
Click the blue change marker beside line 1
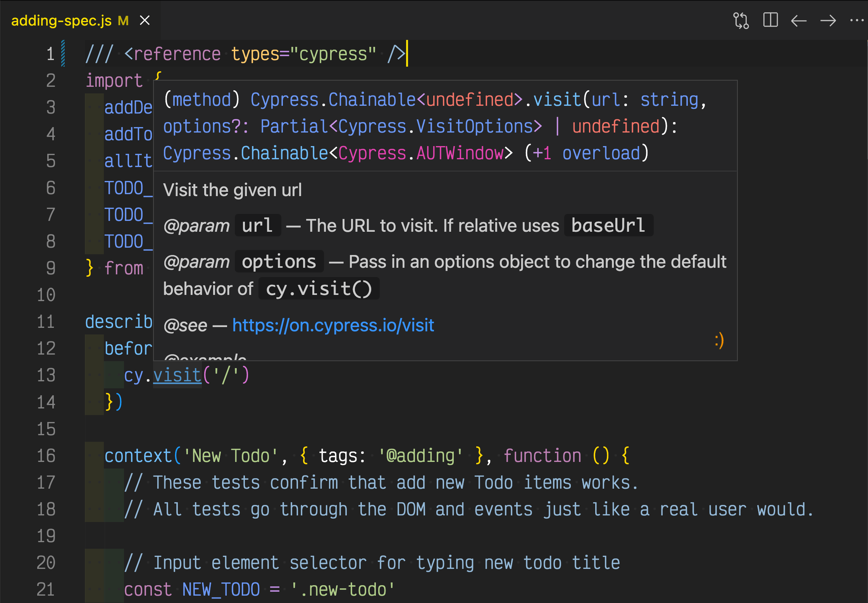pos(63,53)
